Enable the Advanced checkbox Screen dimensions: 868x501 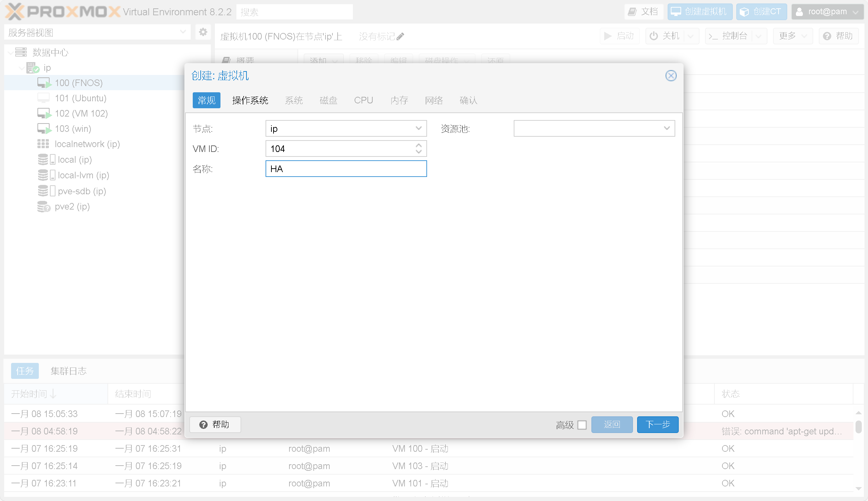(582, 425)
